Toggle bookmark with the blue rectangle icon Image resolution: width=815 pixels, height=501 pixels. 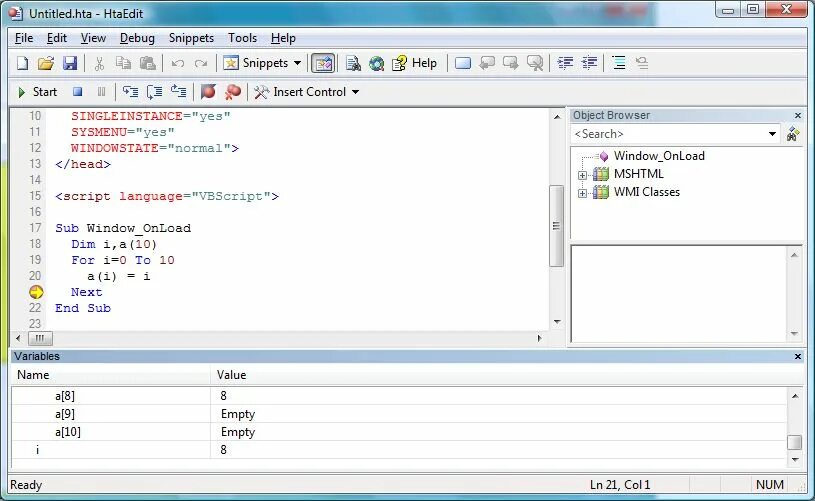[x=463, y=63]
